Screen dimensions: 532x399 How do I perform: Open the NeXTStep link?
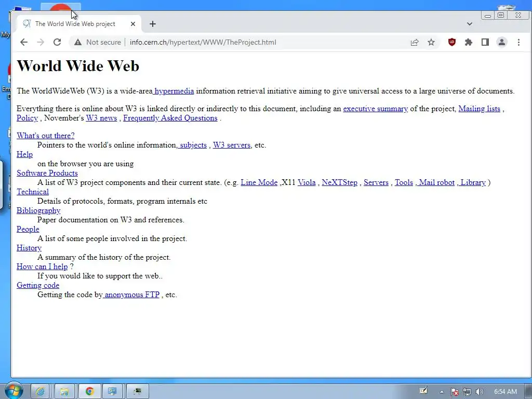340,182
